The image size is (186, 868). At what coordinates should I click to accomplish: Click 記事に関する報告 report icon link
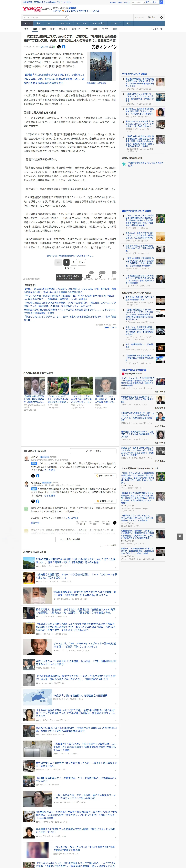pos(32,279)
